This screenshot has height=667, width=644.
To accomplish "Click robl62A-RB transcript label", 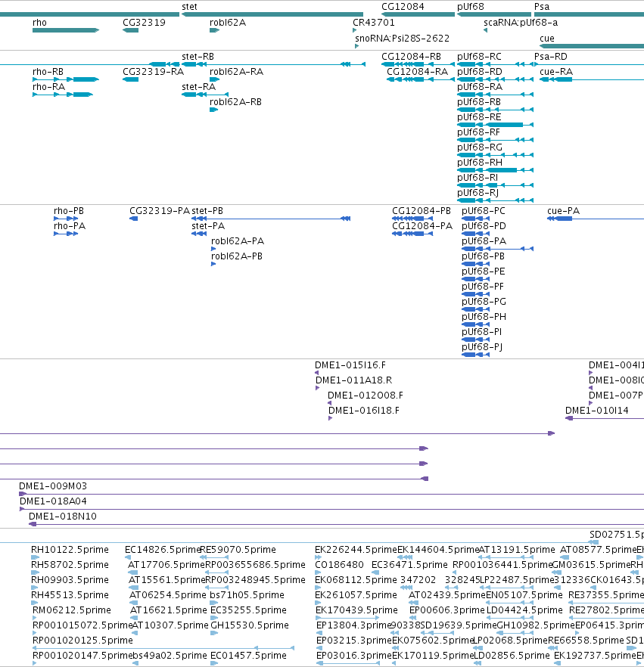I will 235,101.
